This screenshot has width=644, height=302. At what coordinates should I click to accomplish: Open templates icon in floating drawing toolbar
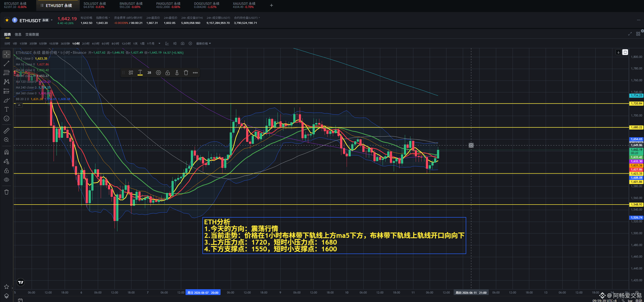click(x=131, y=73)
